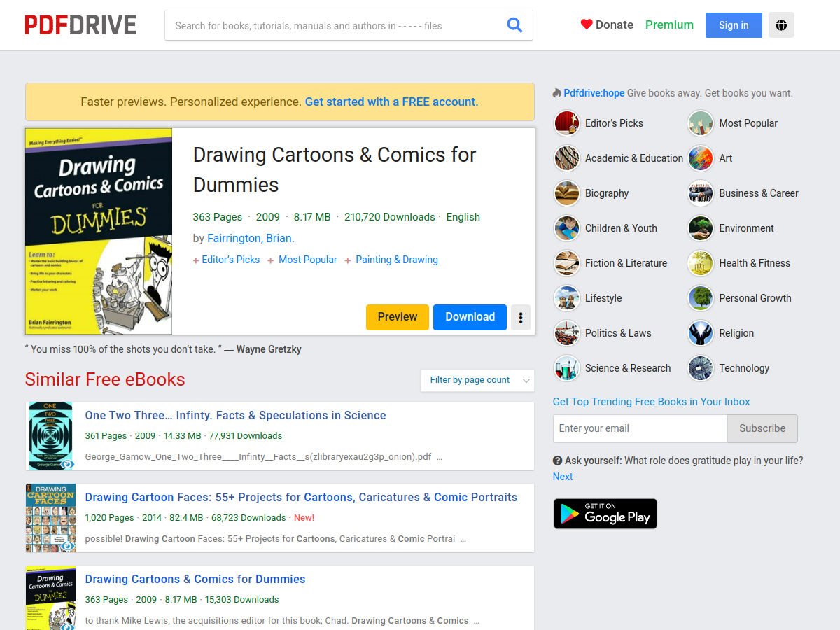Click the Technology category icon
The width and height of the screenshot is (840, 630).
coord(700,368)
